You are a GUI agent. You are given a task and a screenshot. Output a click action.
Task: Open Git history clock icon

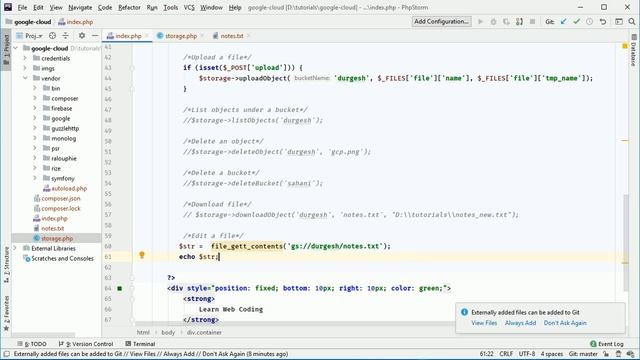coord(589,22)
